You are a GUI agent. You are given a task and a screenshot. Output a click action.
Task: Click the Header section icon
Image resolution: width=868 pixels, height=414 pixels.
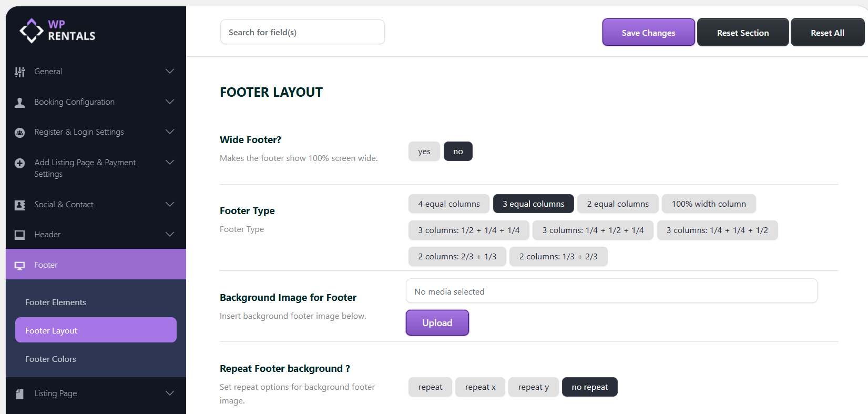[20, 235]
